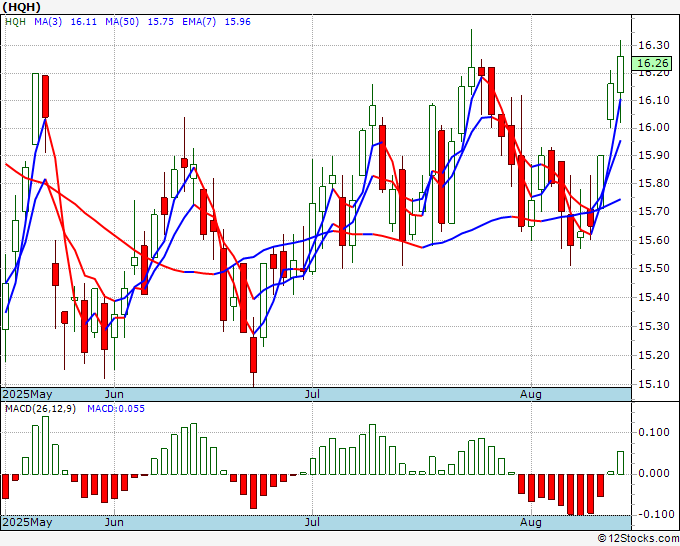This screenshot has height=546, width=680.
Task: Click the MACD(26,12,9) indicator label
Action: point(40,409)
